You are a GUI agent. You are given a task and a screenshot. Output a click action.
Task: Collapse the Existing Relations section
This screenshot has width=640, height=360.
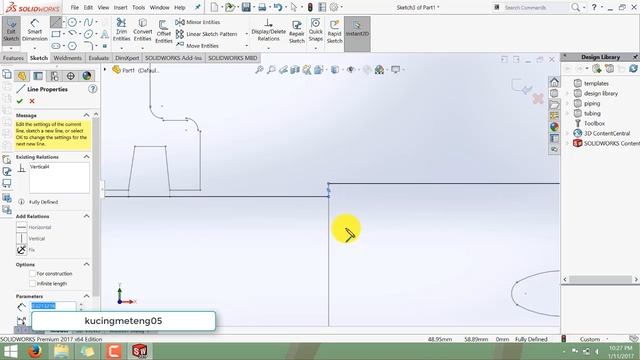(x=87, y=157)
